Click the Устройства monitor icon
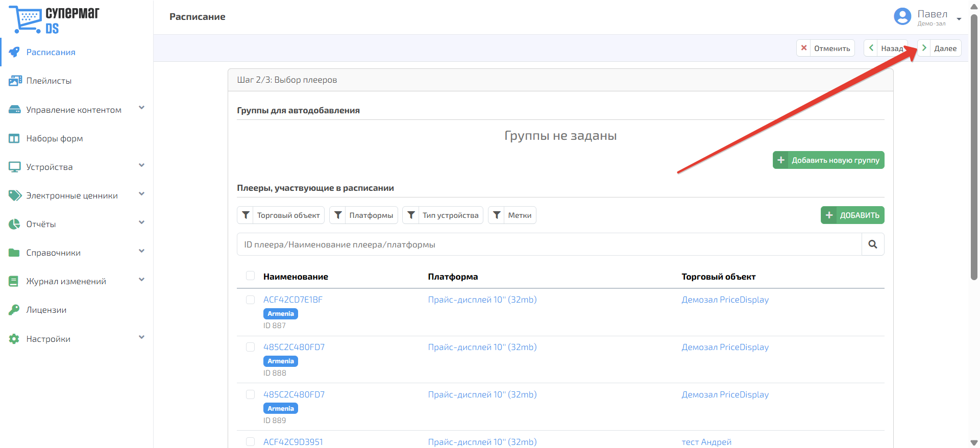 coord(15,167)
